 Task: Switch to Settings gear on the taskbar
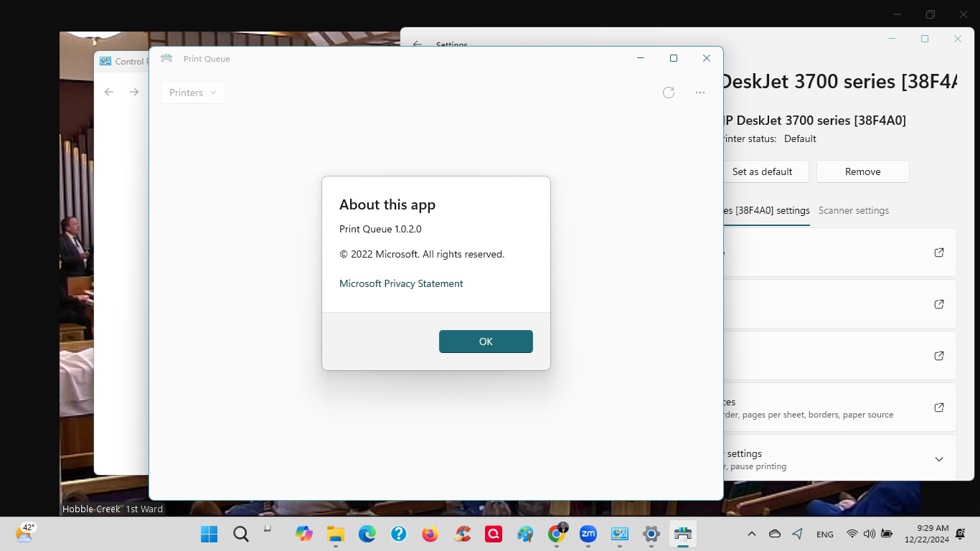click(x=651, y=534)
